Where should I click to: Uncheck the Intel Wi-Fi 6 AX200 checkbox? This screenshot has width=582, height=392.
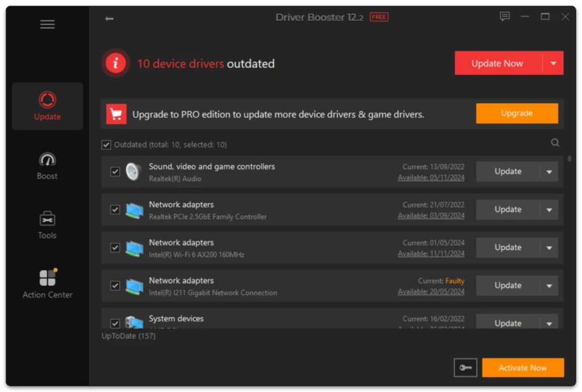(x=115, y=248)
